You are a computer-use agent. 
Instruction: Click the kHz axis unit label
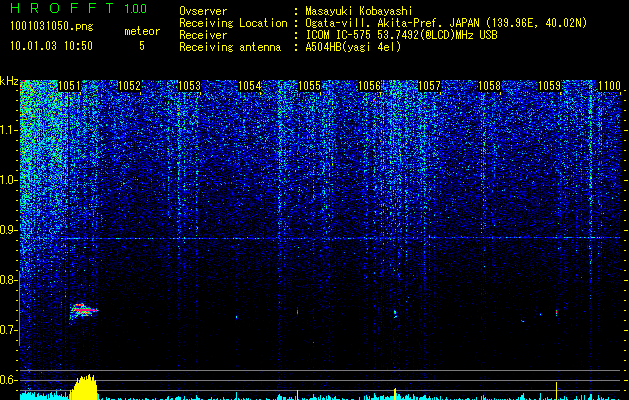(x=9, y=81)
